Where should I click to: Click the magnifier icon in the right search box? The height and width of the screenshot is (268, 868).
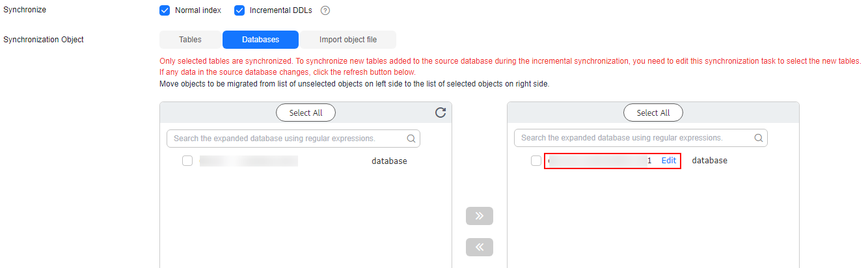[x=758, y=138]
